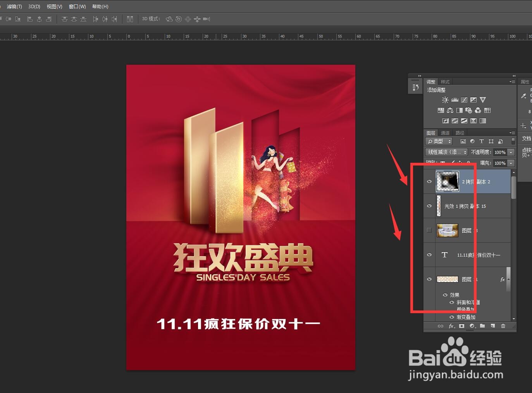
Task: Add a Black & White adjustment
Action: (460, 110)
